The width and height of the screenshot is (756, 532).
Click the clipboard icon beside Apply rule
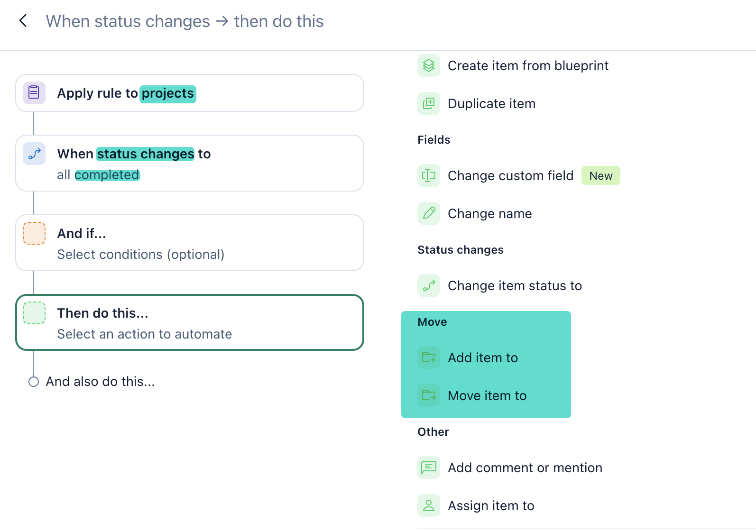click(x=34, y=93)
